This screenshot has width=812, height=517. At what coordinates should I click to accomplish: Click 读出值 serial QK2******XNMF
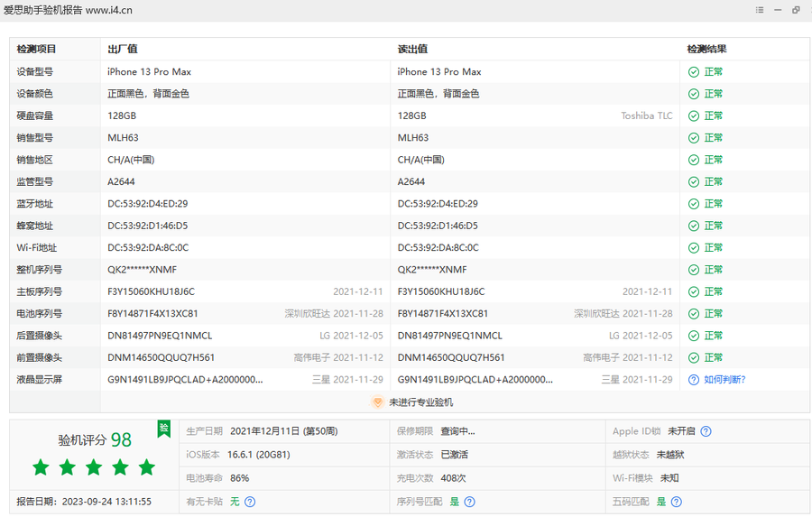(432, 270)
